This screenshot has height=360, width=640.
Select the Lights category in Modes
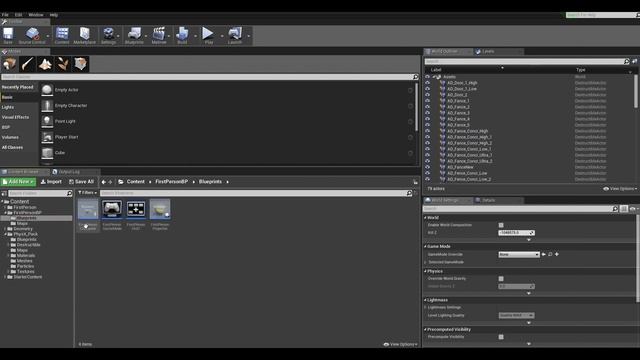point(8,107)
